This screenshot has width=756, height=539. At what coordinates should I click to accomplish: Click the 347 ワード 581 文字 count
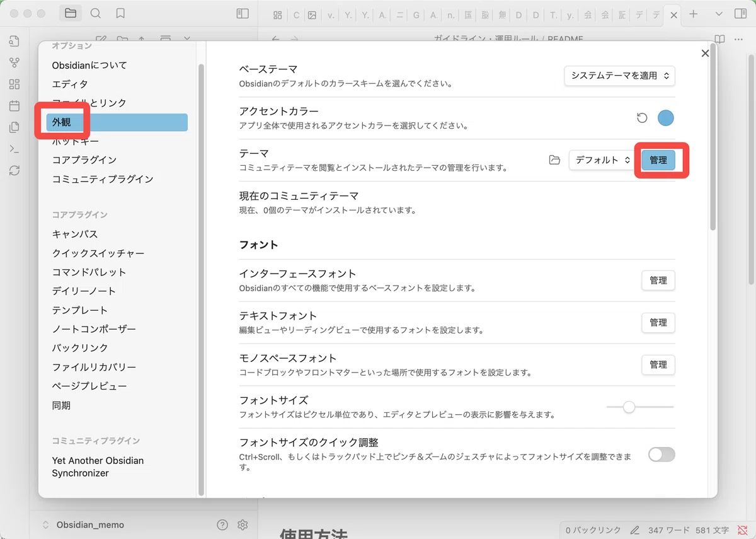click(689, 530)
